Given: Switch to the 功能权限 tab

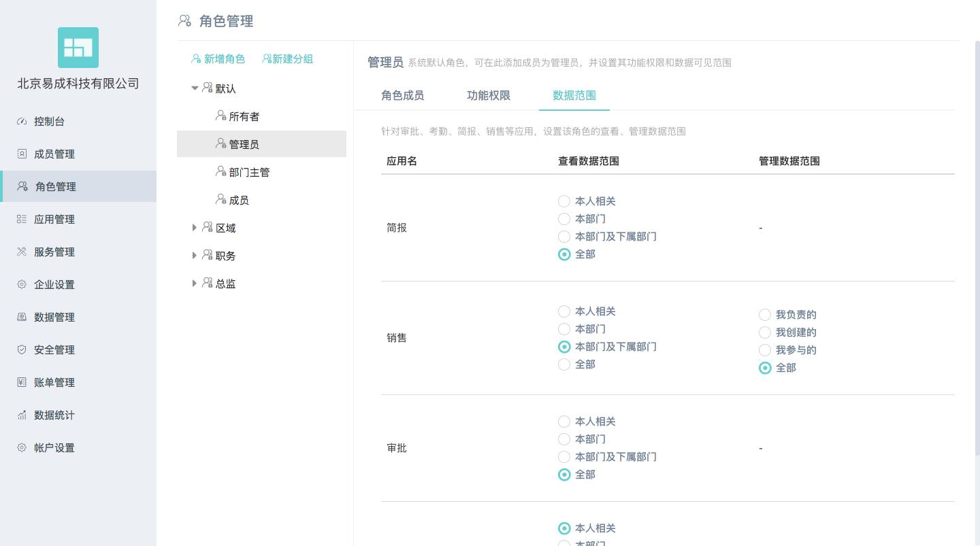Looking at the screenshot, I should point(489,95).
